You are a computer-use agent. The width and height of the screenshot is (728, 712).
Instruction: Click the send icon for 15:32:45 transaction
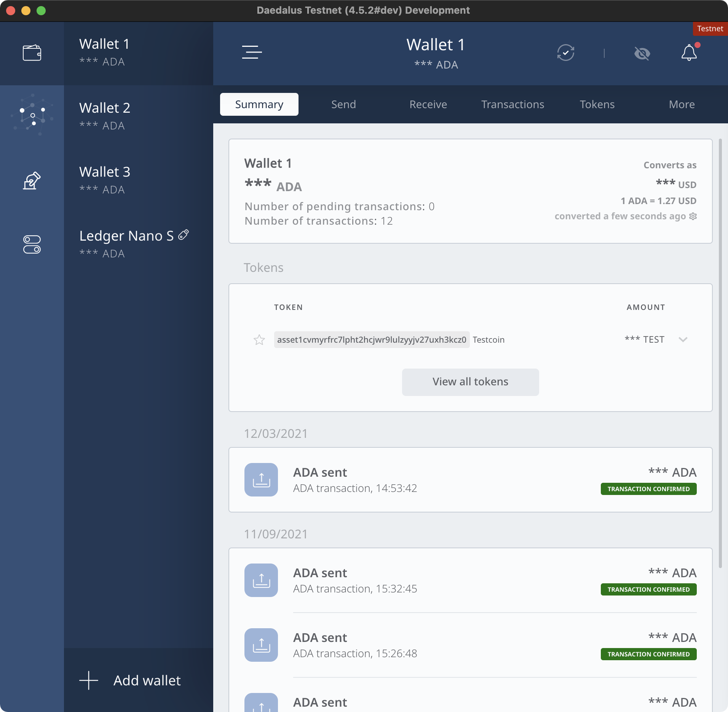point(261,580)
